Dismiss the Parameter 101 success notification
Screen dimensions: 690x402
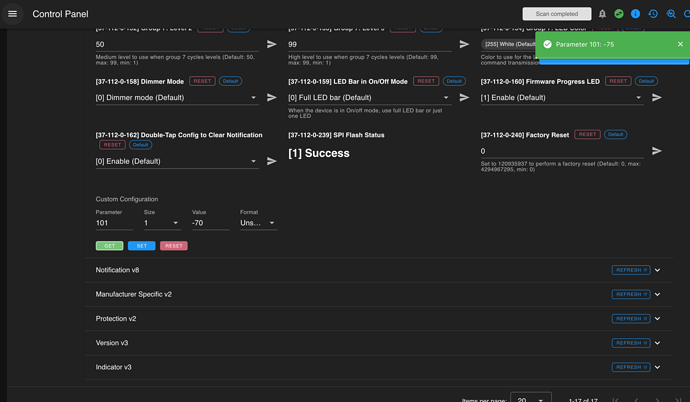click(680, 44)
